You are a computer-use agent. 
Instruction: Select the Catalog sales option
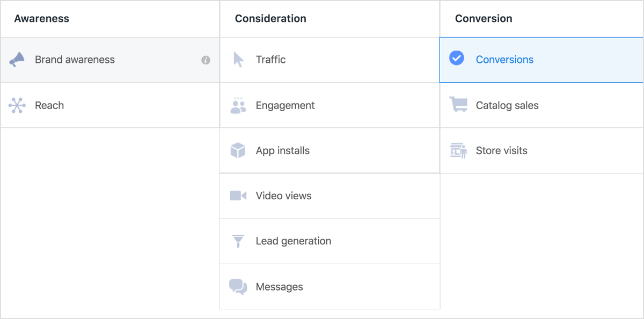coord(541,105)
